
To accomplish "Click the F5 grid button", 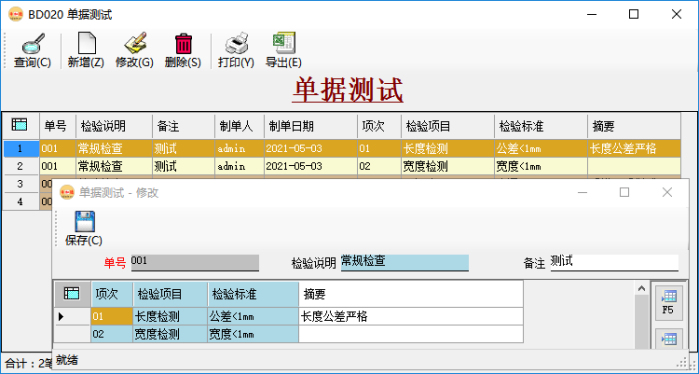I will click(668, 303).
